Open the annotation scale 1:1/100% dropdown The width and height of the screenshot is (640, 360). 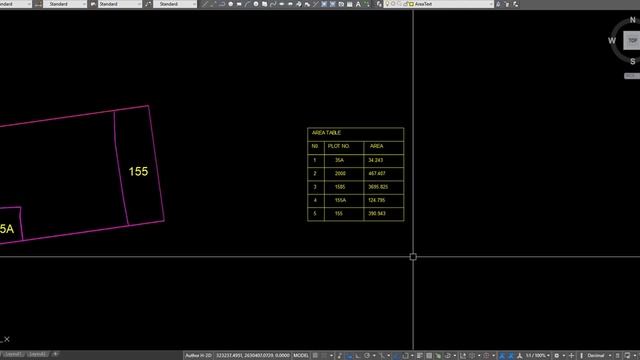tap(538, 356)
